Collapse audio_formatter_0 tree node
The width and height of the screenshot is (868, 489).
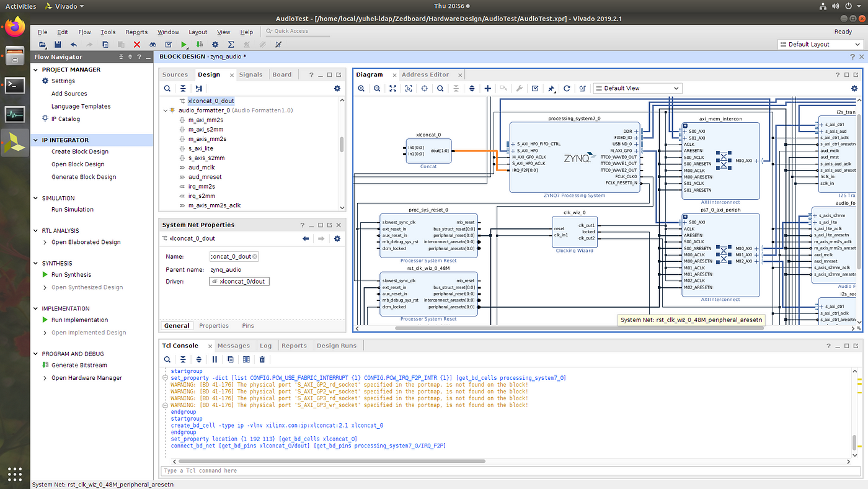coord(164,110)
